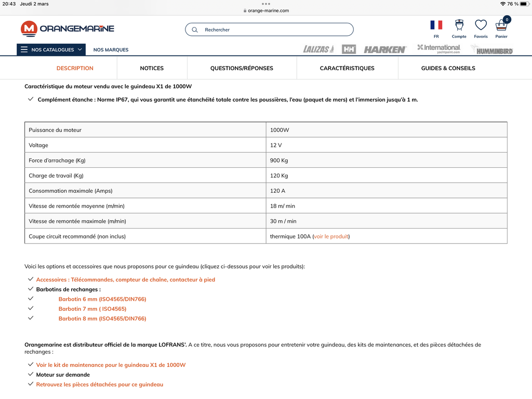
Task: Click the 20:43 clock in status bar
Action: click(9, 4)
